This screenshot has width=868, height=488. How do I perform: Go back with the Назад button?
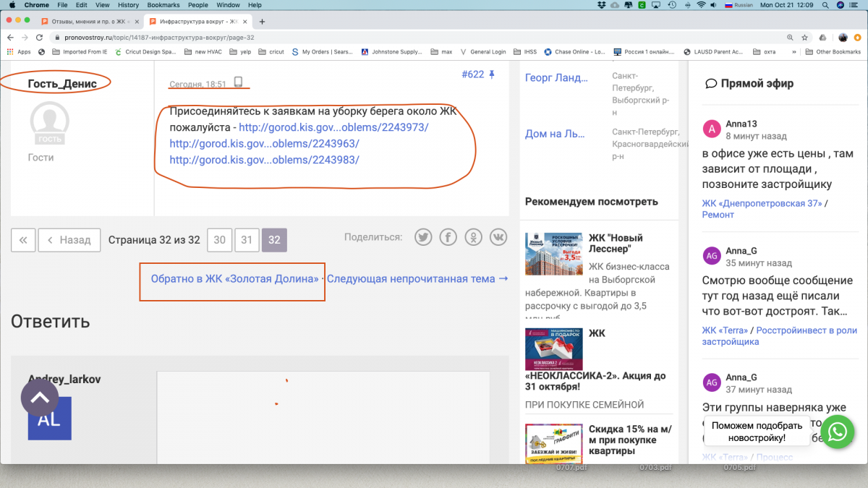(x=69, y=240)
